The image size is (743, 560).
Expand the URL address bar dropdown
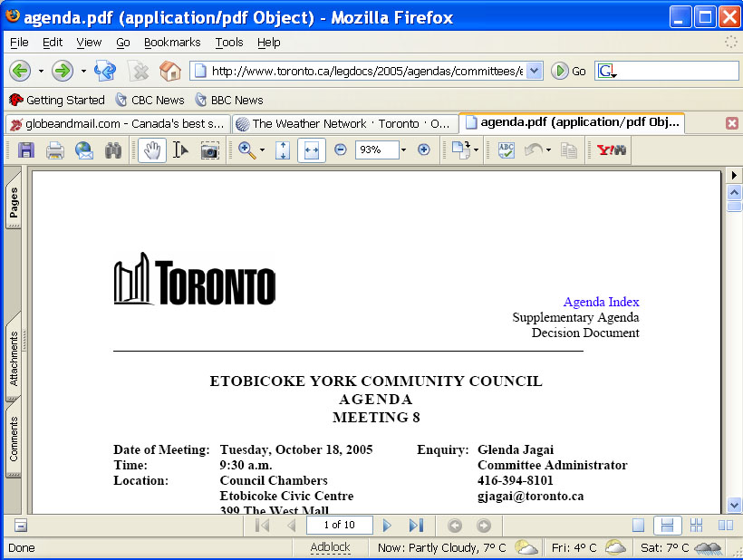tap(535, 71)
